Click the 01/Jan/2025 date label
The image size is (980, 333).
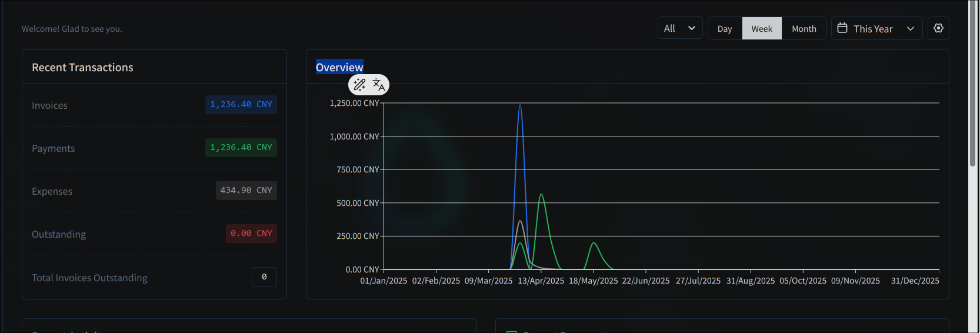[x=384, y=281]
